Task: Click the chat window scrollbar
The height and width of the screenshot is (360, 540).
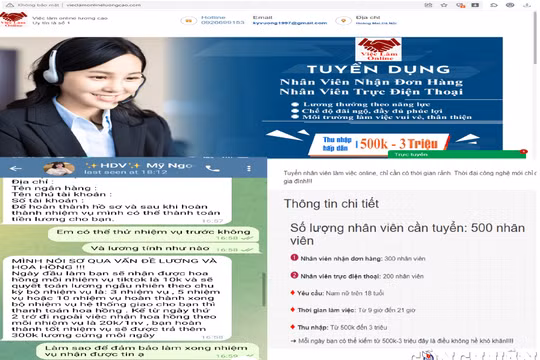Action: (x=264, y=289)
